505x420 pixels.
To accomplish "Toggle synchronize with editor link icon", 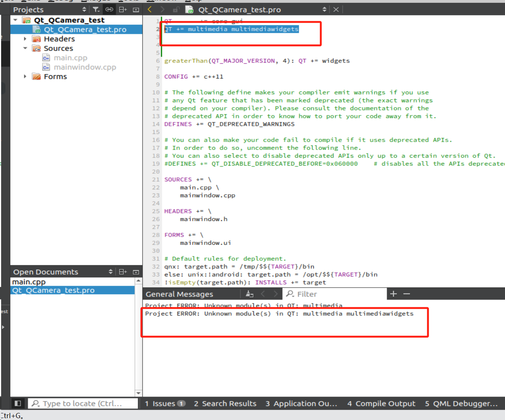I will 109,9.
